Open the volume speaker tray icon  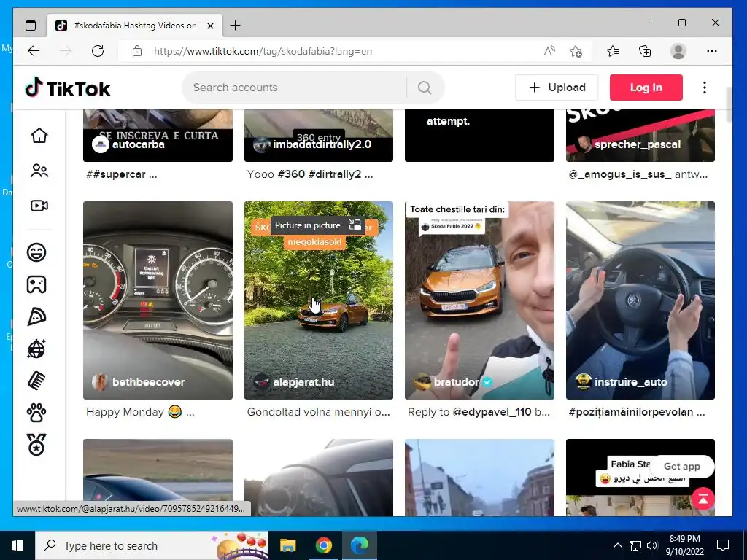652,545
